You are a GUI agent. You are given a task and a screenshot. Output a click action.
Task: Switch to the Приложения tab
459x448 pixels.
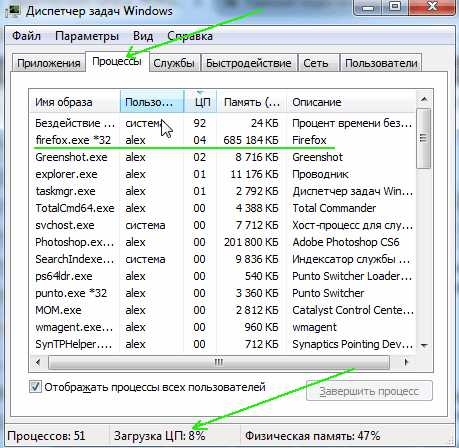tap(49, 63)
